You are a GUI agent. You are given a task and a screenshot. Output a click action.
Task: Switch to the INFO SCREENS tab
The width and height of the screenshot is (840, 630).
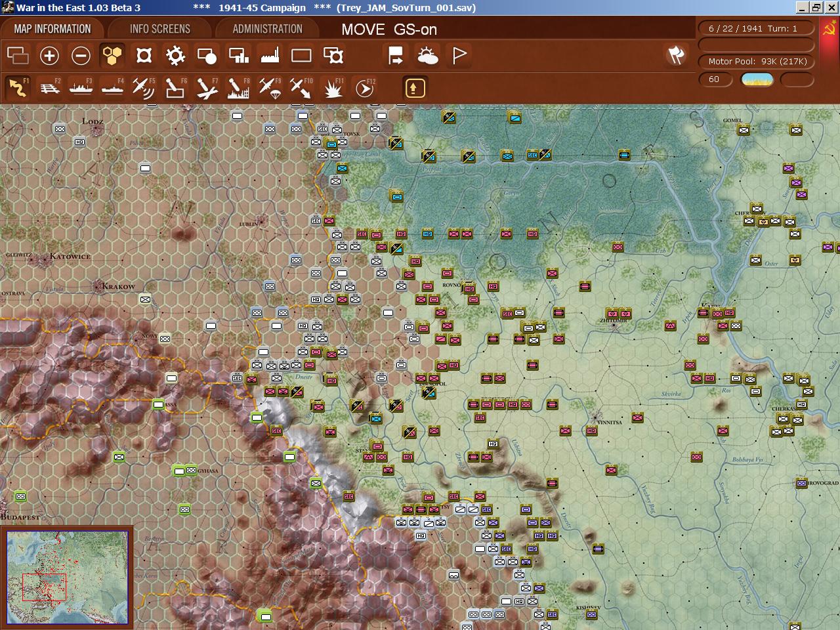click(x=160, y=29)
